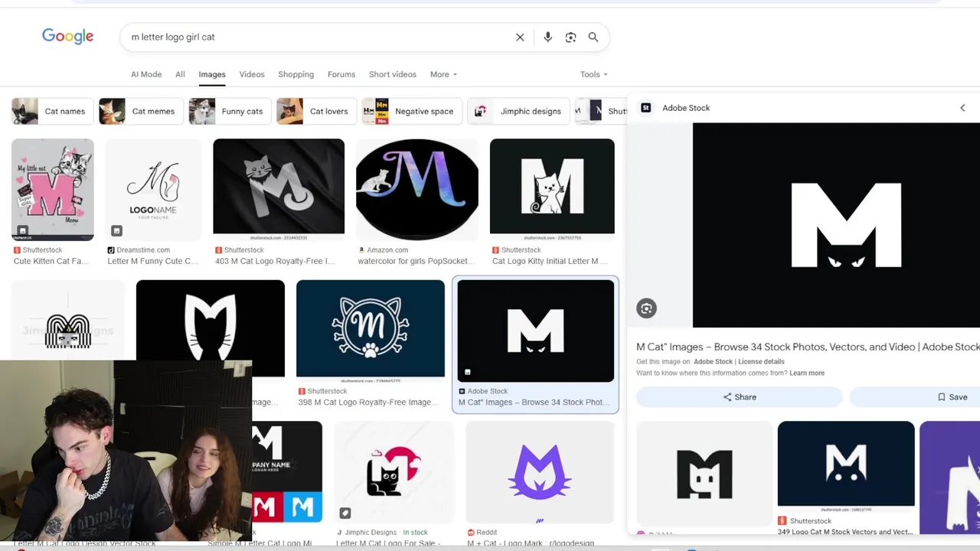The image size is (980, 551).
Task: Open the 'M Cat" Images – Browse 34 Stock' title link
Action: [808, 347]
